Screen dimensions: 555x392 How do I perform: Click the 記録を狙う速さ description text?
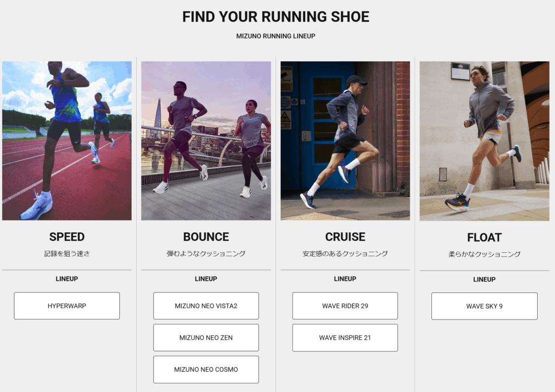point(67,253)
